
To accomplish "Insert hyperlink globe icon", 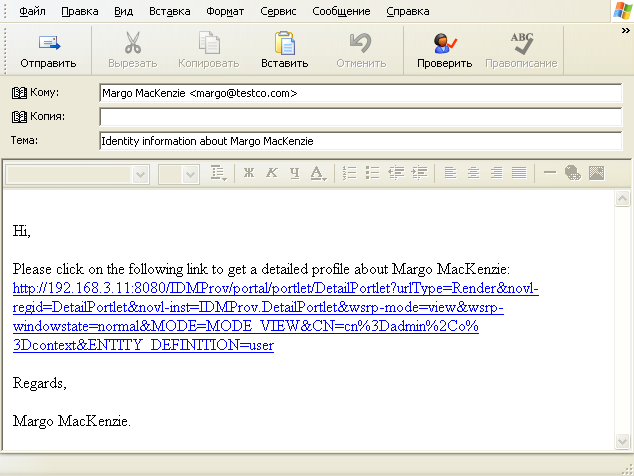I will point(573,173).
